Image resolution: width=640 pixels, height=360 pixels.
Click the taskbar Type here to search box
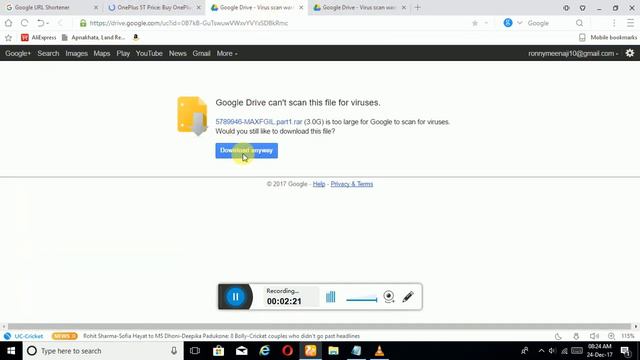103,351
